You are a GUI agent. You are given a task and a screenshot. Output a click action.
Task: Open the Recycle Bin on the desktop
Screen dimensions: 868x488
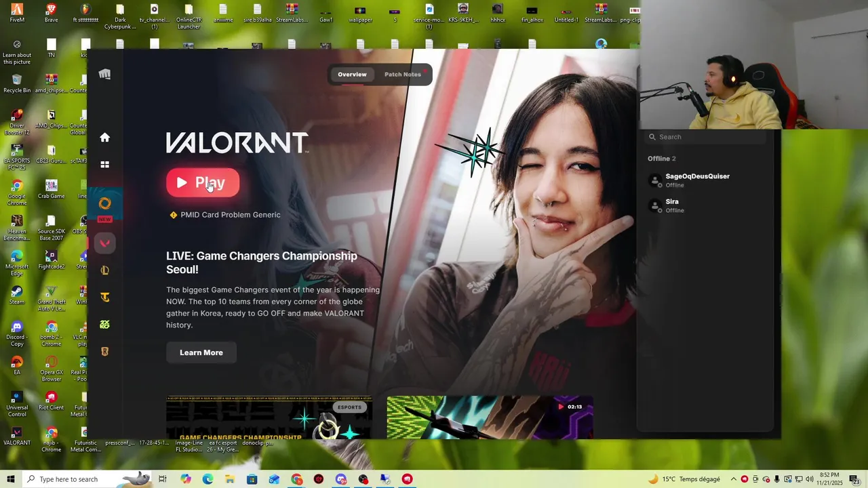(17, 84)
